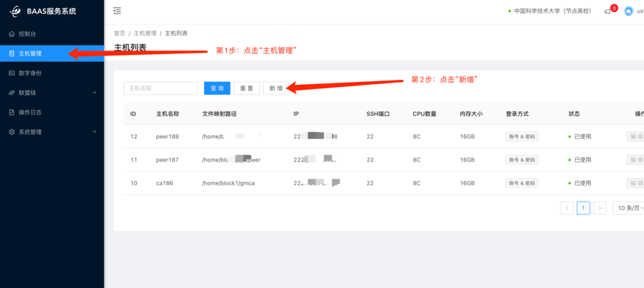This screenshot has height=288, width=644.
Task: Go to the previous page arrow
Action: point(567,208)
